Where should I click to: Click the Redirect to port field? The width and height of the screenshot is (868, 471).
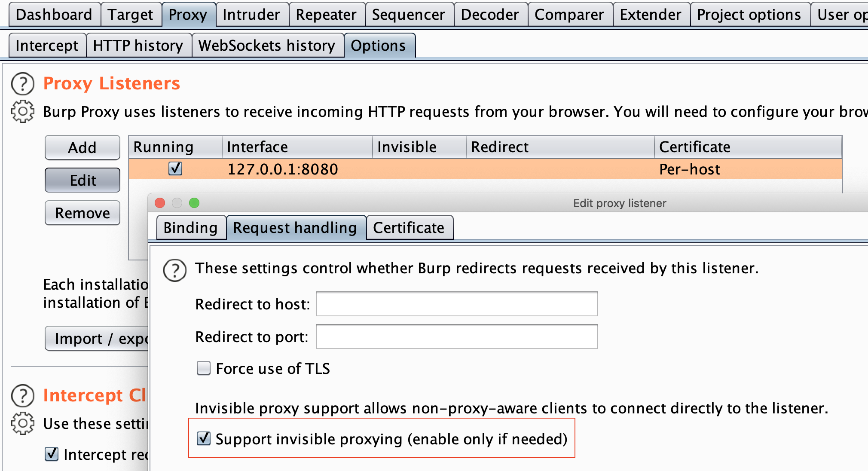click(457, 337)
